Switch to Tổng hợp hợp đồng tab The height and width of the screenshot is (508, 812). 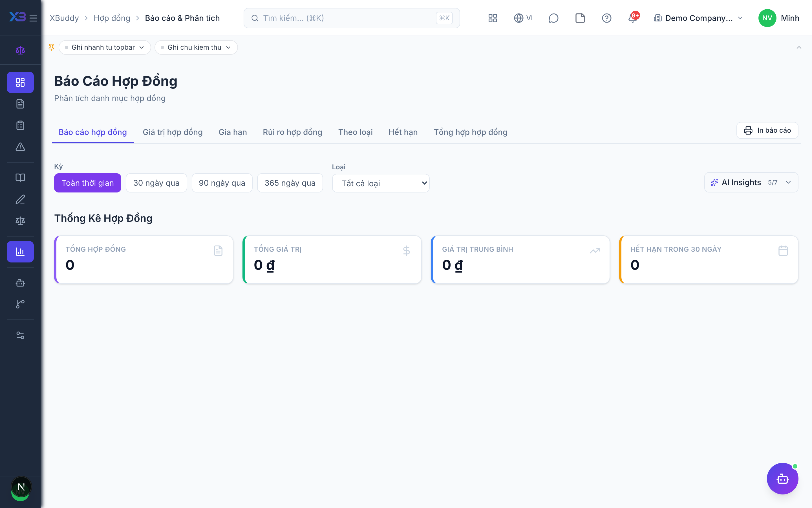[x=470, y=132]
